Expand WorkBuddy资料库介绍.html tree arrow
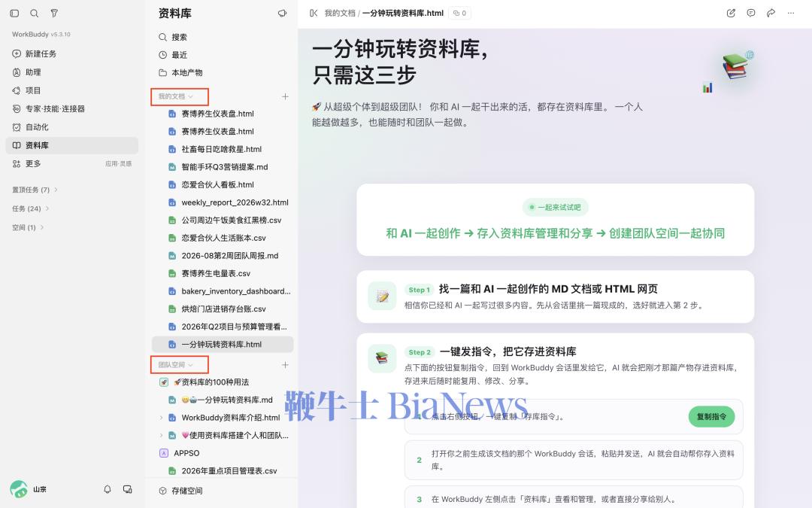This screenshot has width=812, height=508. [x=161, y=418]
